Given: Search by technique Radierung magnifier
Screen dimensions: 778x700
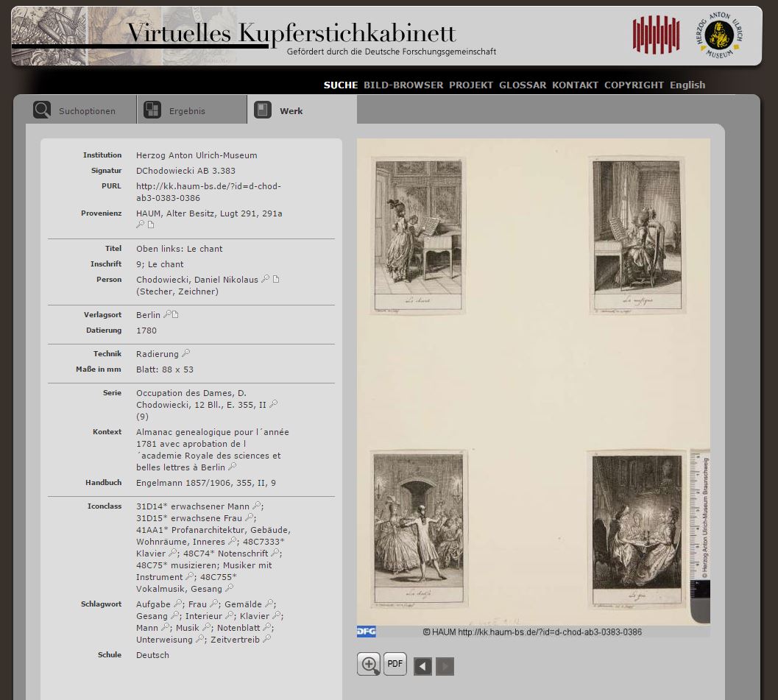Looking at the screenshot, I should (x=185, y=353).
